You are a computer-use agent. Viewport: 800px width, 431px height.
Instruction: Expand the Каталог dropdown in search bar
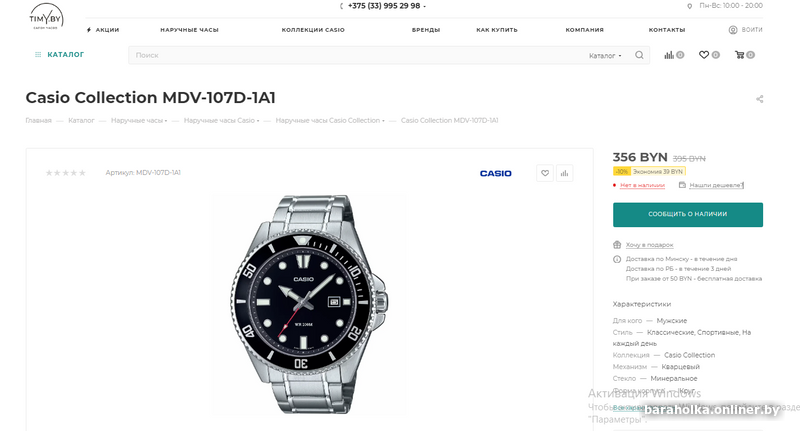605,56
